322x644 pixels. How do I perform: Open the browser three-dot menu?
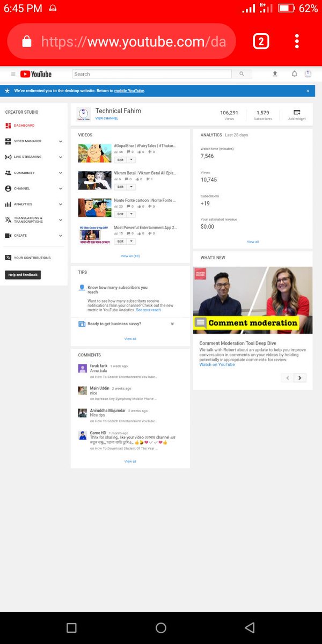click(x=297, y=41)
